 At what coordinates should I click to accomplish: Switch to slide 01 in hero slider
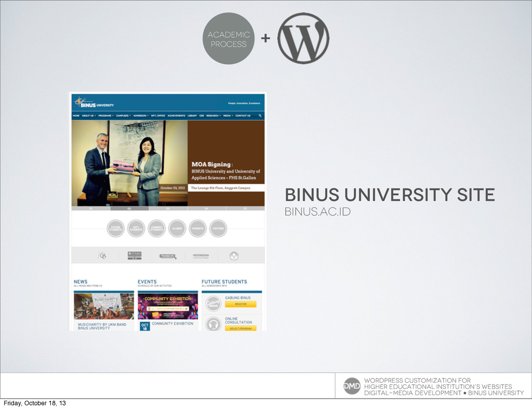90,209
